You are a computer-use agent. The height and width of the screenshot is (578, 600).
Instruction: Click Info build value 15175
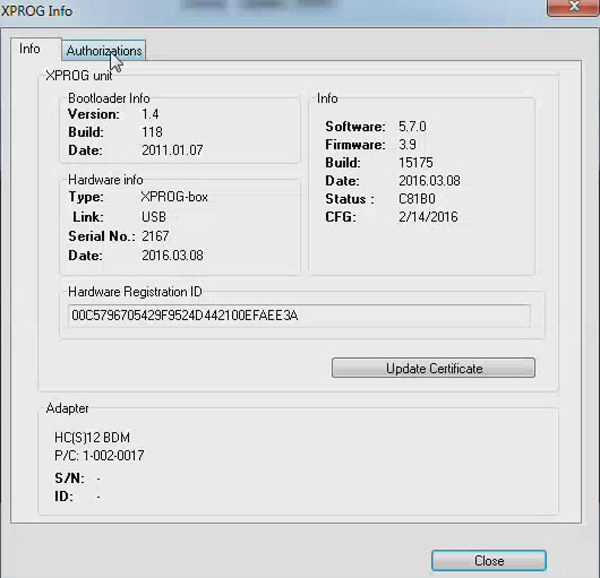coord(416,163)
